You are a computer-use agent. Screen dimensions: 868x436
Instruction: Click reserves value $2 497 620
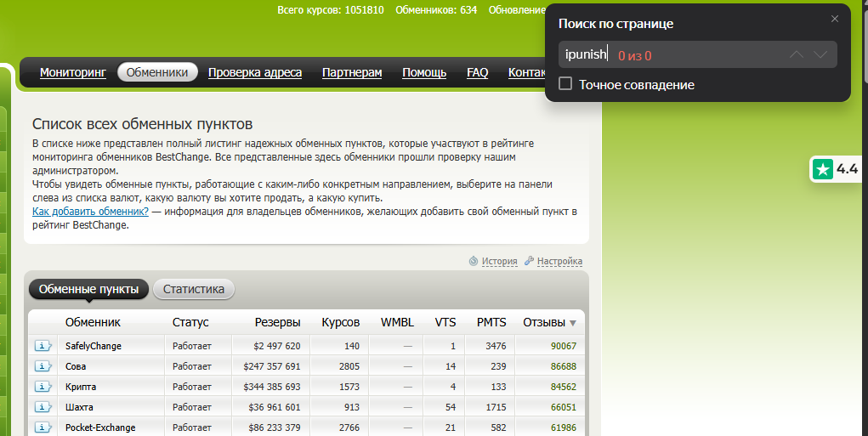[277, 346]
